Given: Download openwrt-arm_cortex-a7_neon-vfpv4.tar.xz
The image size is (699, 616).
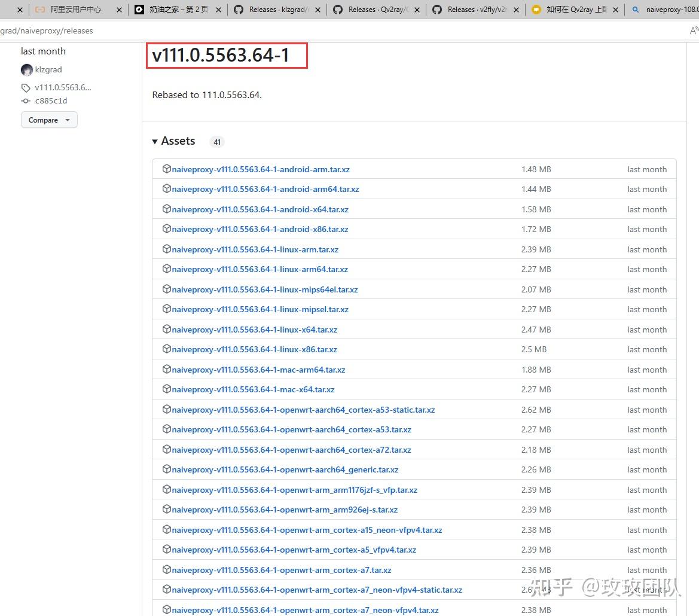Looking at the screenshot, I should (306, 610).
